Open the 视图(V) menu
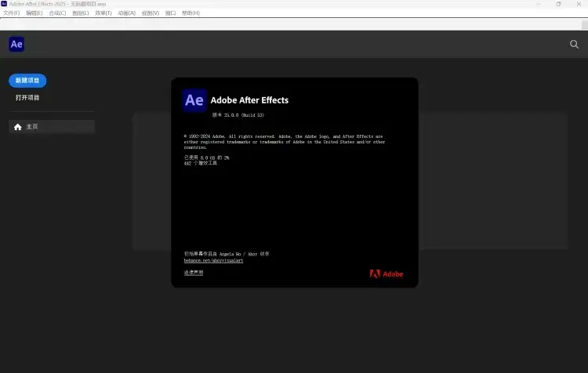Screen dimensions: 588x373 click(150, 13)
